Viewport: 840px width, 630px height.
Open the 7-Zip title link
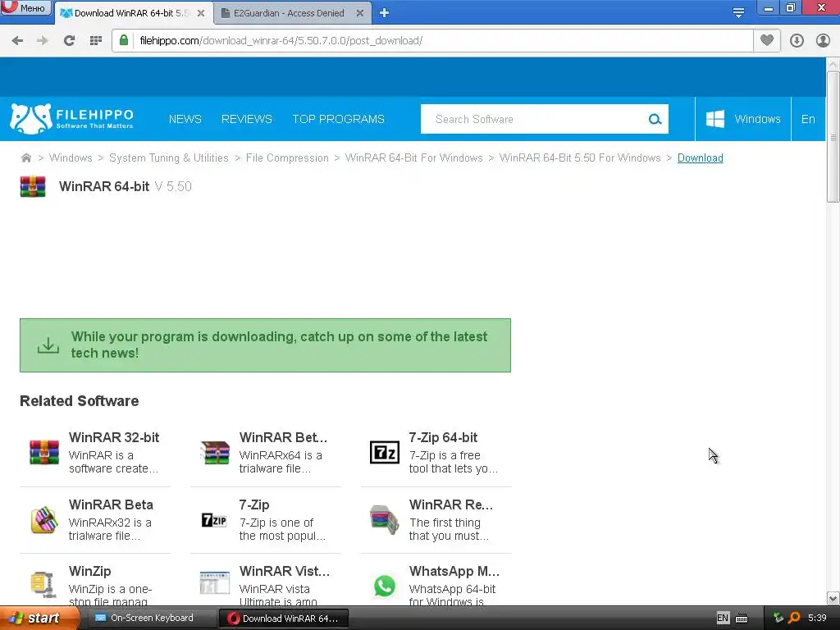[254, 504]
